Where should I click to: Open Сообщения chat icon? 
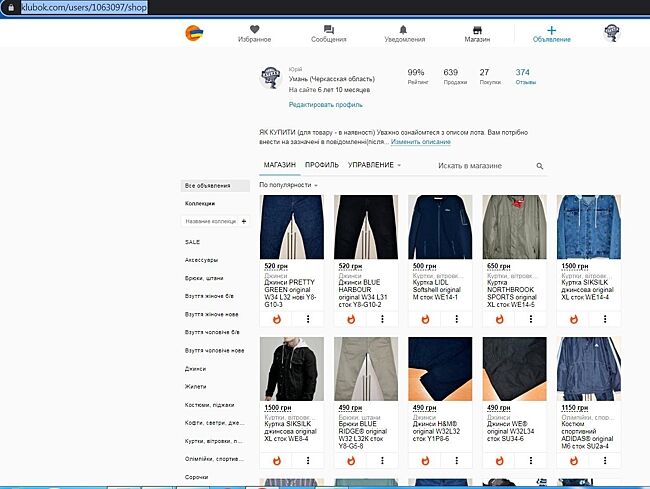(328, 30)
